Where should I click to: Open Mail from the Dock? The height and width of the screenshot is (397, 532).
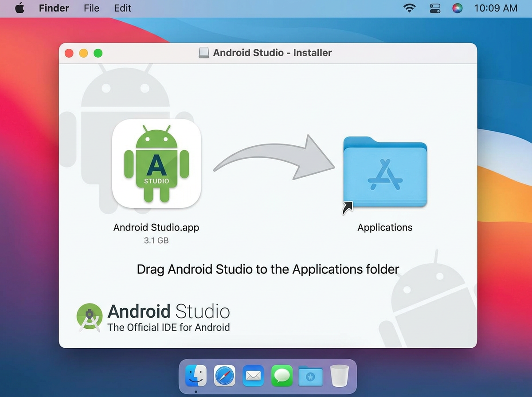253,376
